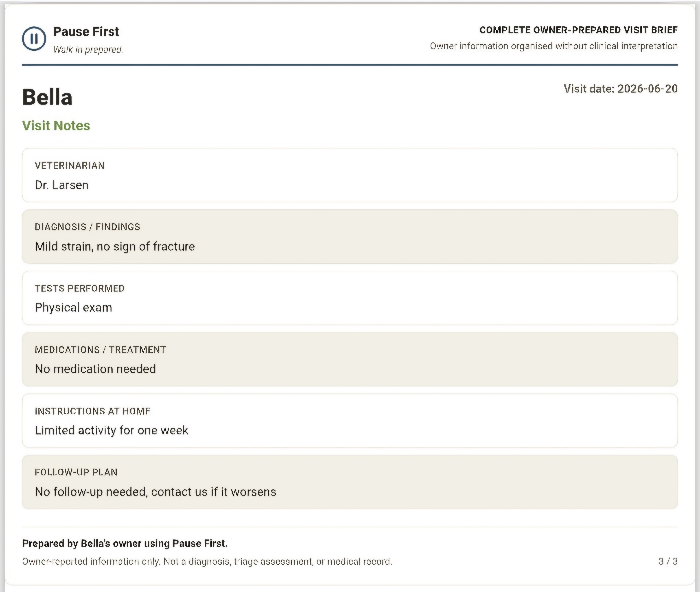Click the Veterinarian card

(350, 175)
